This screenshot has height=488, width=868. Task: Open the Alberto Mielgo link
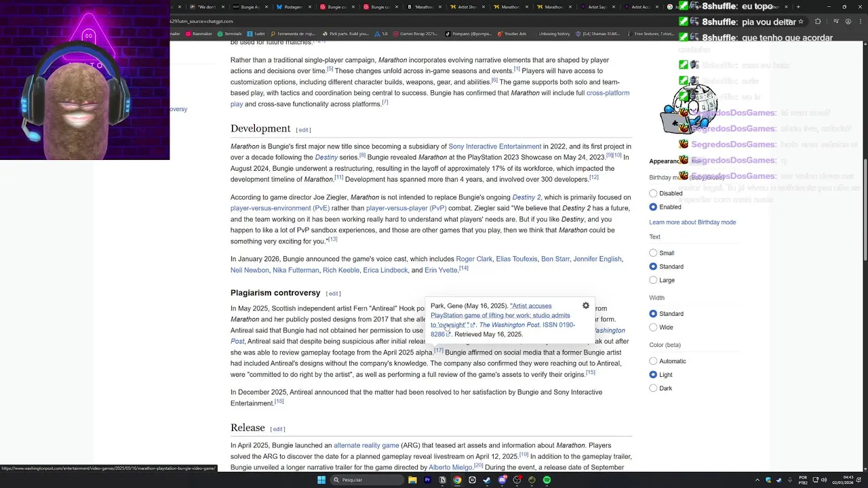pos(450,467)
